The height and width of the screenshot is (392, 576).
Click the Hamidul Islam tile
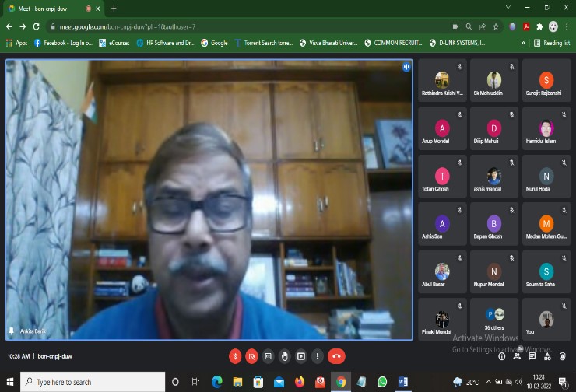(x=546, y=128)
